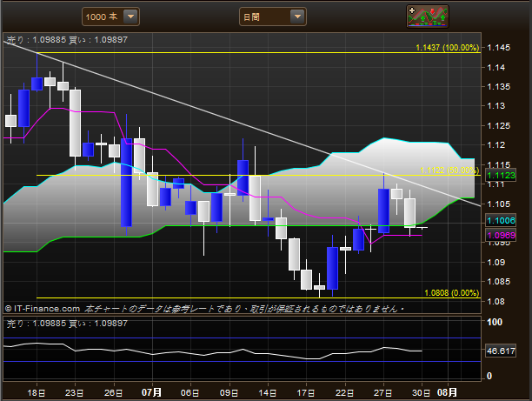Click the 07月 date axis label
Screen dimensions: 532x401
(x=151, y=392)
